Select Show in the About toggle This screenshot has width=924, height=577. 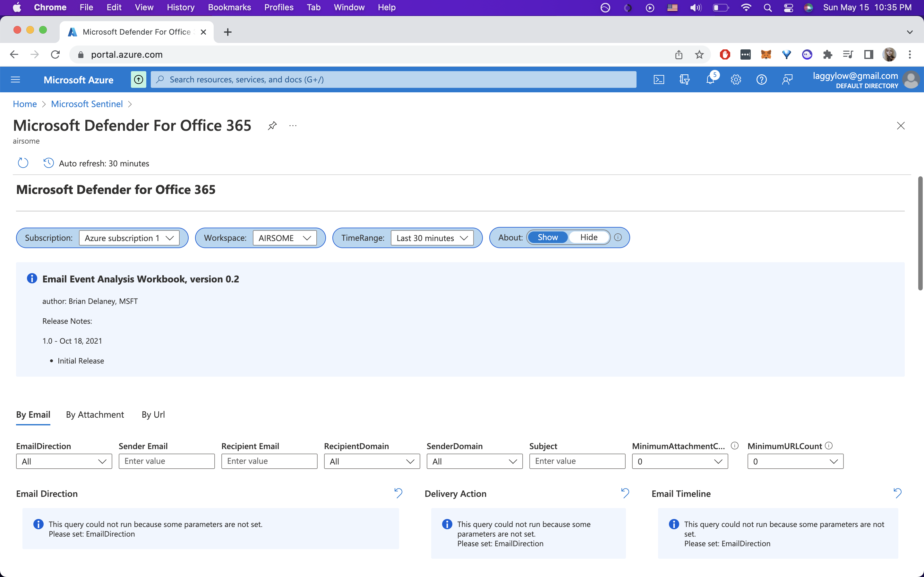tap(548, 237)
